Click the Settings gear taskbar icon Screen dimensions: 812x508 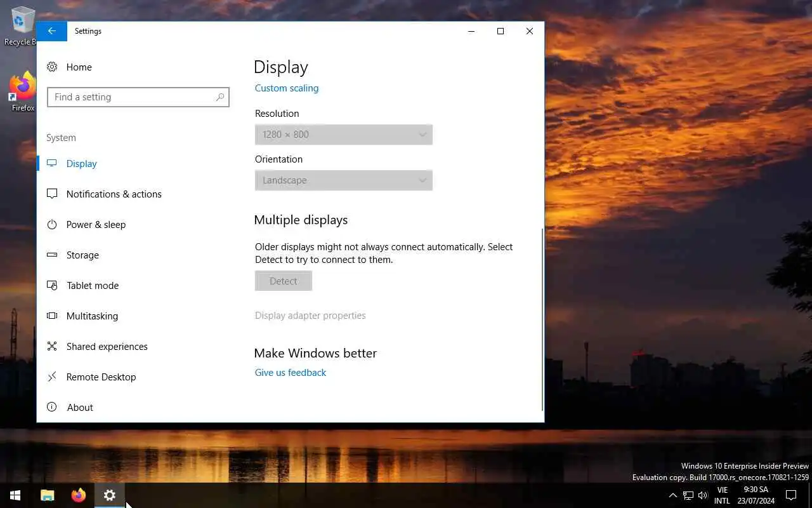(110, 495)
